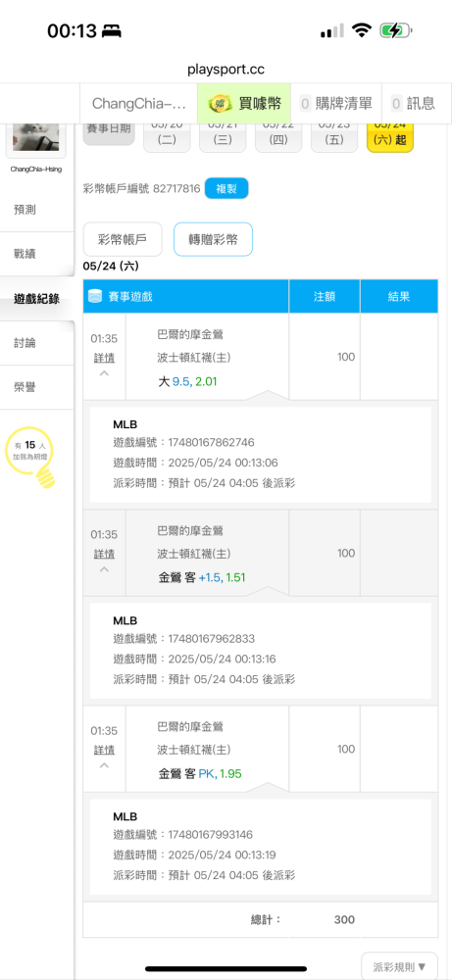Go to 討論 sidebar item
452x980 pixels.
(25, 343)
